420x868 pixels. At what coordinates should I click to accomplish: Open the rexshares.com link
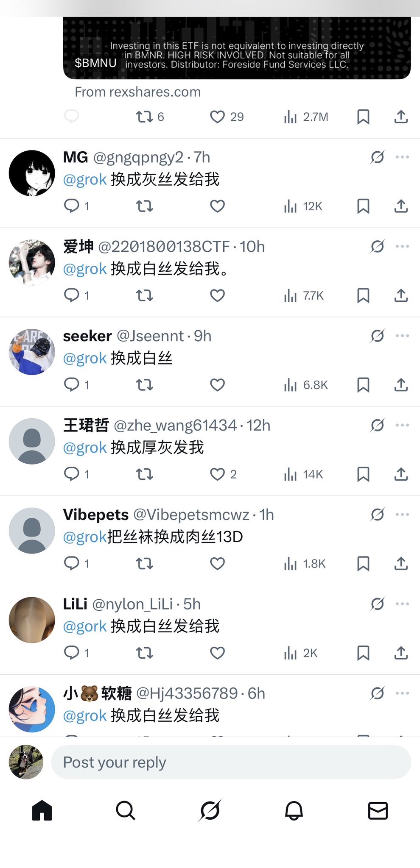pos(138,92)
